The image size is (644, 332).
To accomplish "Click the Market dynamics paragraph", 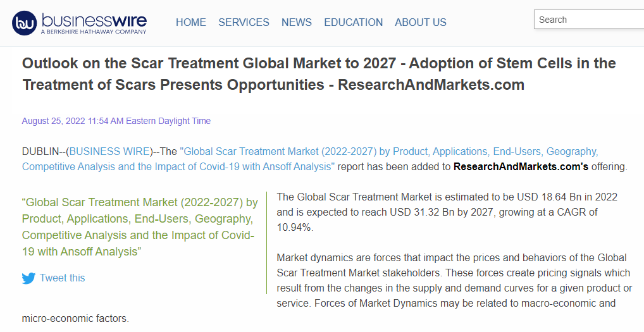I will point(454,281).
